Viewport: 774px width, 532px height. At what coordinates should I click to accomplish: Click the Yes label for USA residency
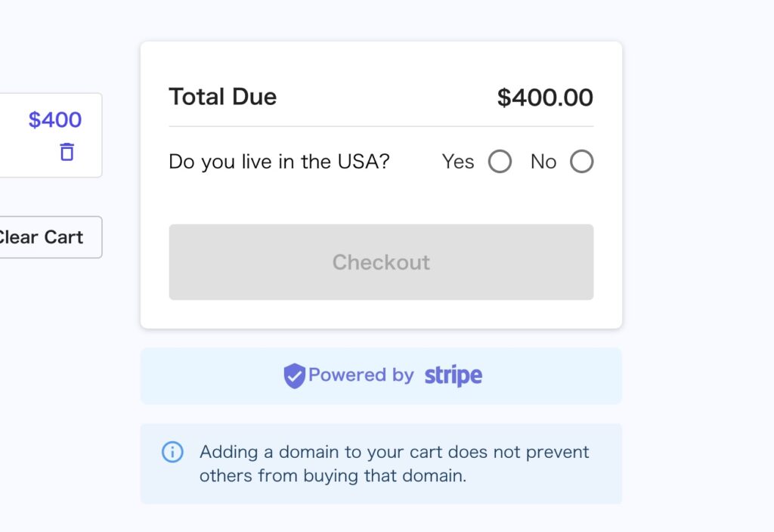pos(457,162)
